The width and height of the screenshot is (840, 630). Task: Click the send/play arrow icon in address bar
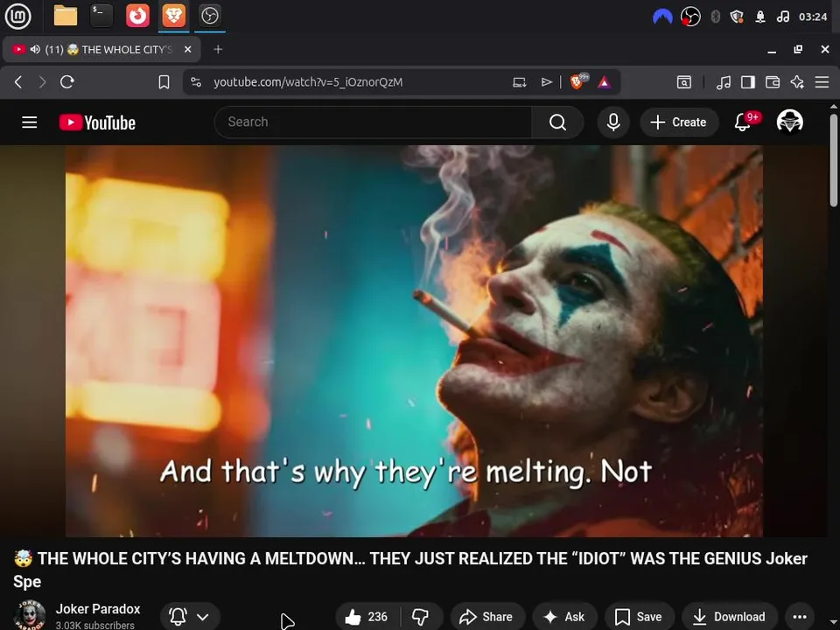[546, 82]
